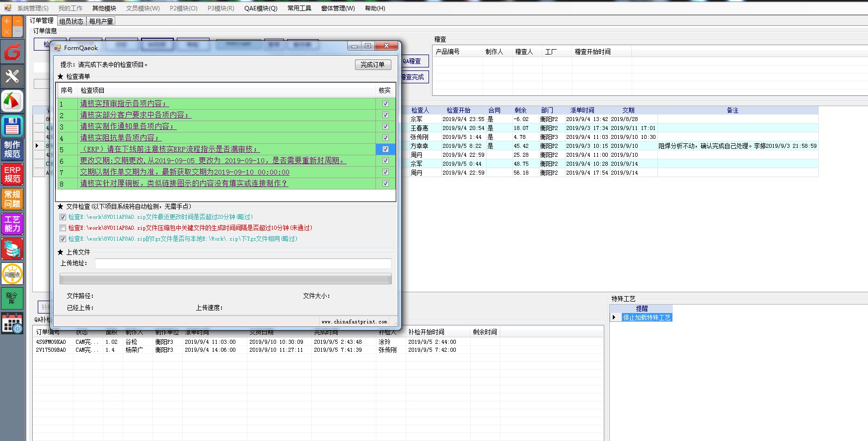Launch the red and green umbrella sidebar icon

point(12,101)
